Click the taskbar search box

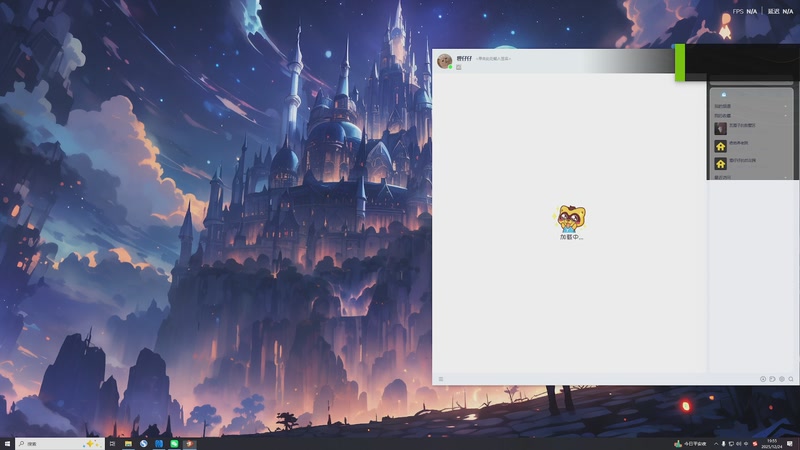click(60, 444)
